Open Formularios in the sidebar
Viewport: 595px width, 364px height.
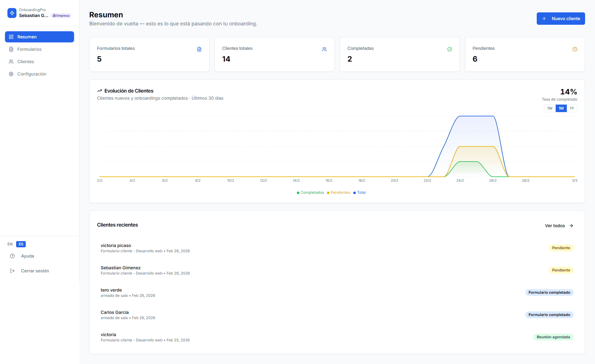click(29, 49)
